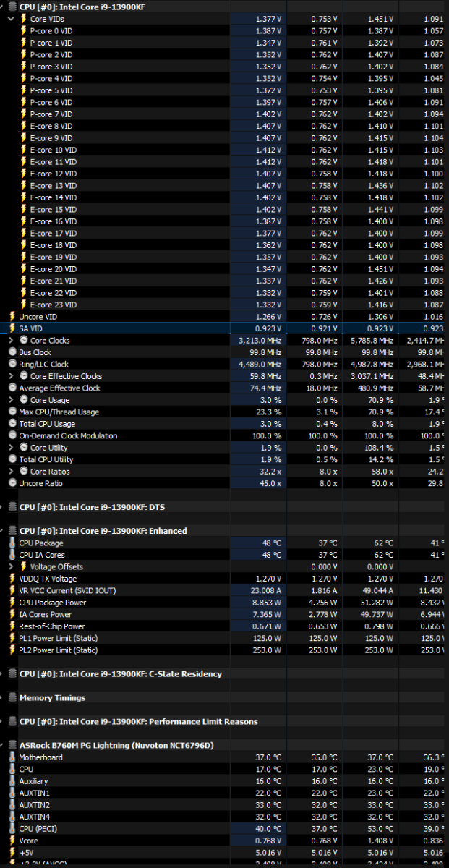This screenshot has height=868, width=449.
Task: Click the Vcore lightning icon
Action: (12, 841)
